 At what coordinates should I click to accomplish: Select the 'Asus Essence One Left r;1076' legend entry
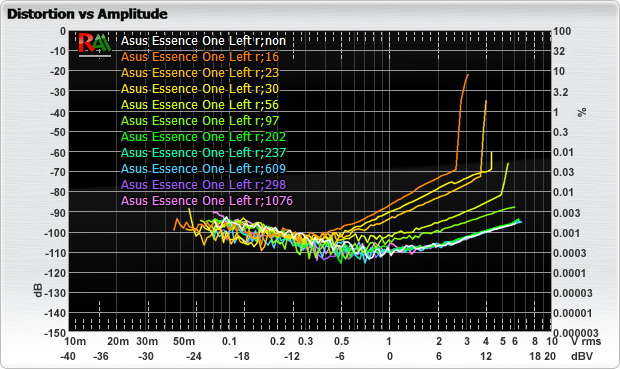pyautogui.click(x=207, y=201)
